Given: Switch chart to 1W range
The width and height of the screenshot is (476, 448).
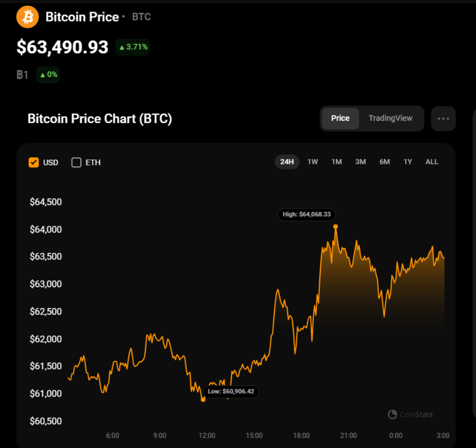Looking at the screenshot, I should pos(312,162).
